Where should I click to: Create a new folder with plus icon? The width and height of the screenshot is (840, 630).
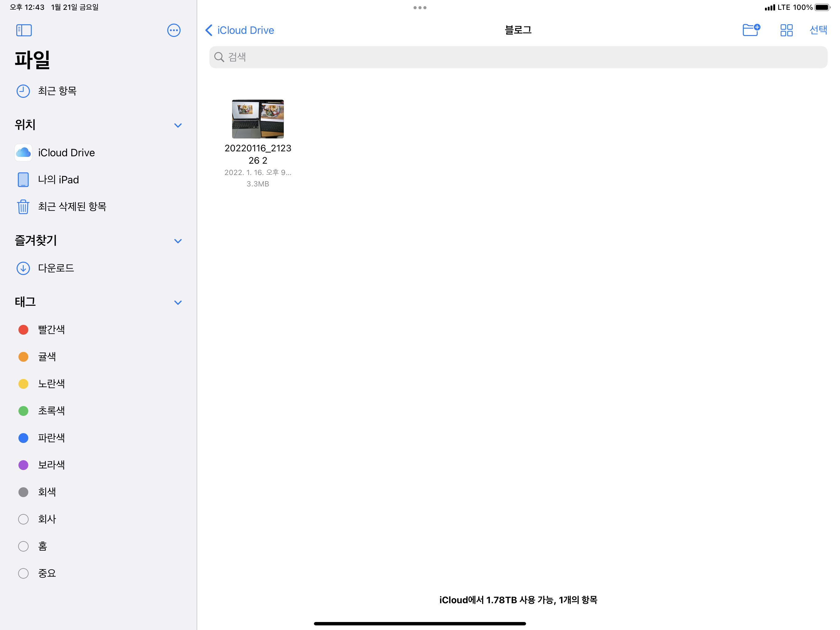pos(751,30)
